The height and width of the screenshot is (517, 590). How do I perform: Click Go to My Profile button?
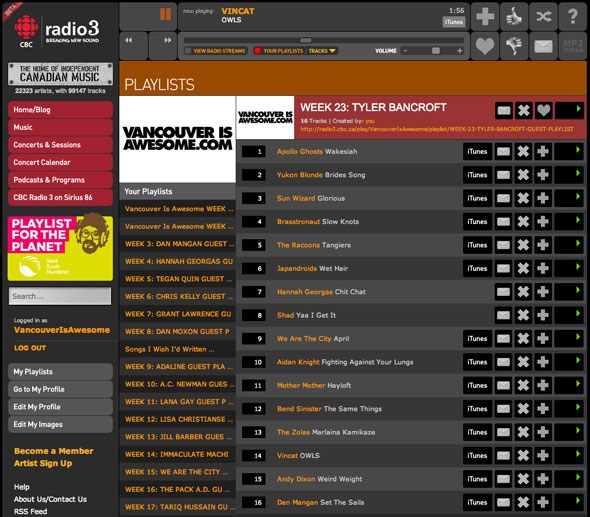tap(60, 389)
